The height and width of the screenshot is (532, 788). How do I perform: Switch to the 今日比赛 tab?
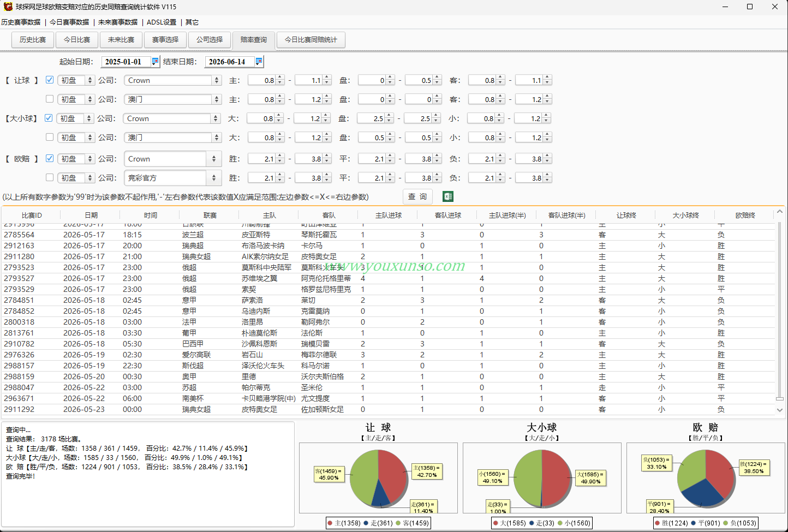(x=77, y=40)
